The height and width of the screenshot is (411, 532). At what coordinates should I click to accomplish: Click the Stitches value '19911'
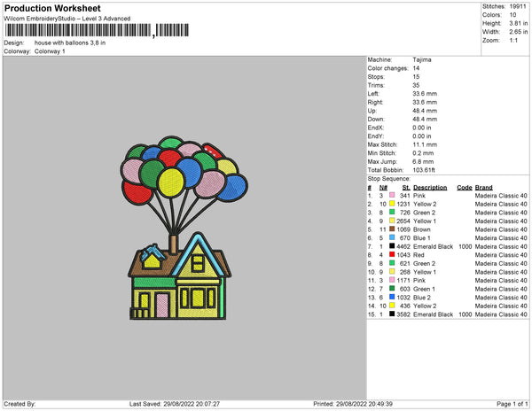click(x=518, y=6)
